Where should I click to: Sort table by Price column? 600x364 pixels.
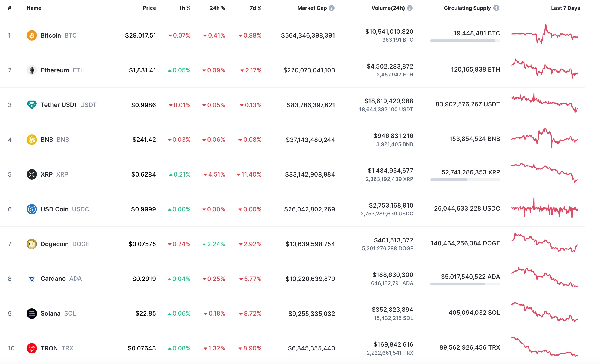(x=149, y=8)
